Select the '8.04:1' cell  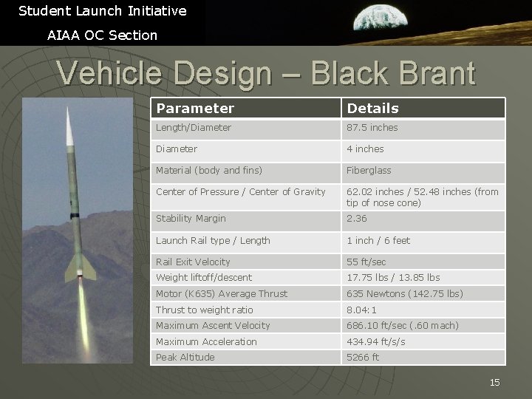423,310
